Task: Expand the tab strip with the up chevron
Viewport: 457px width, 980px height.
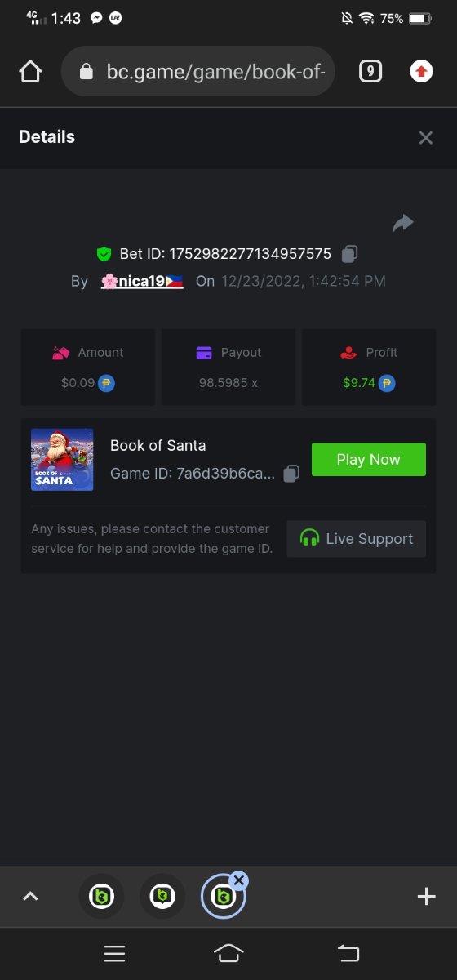Action: click(x=30, y=897)
